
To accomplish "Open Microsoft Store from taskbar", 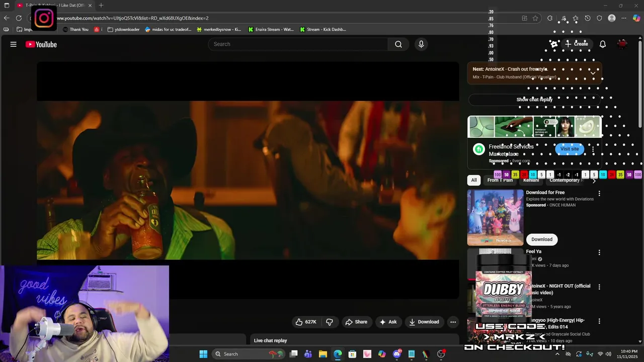I will pos(352,354).
